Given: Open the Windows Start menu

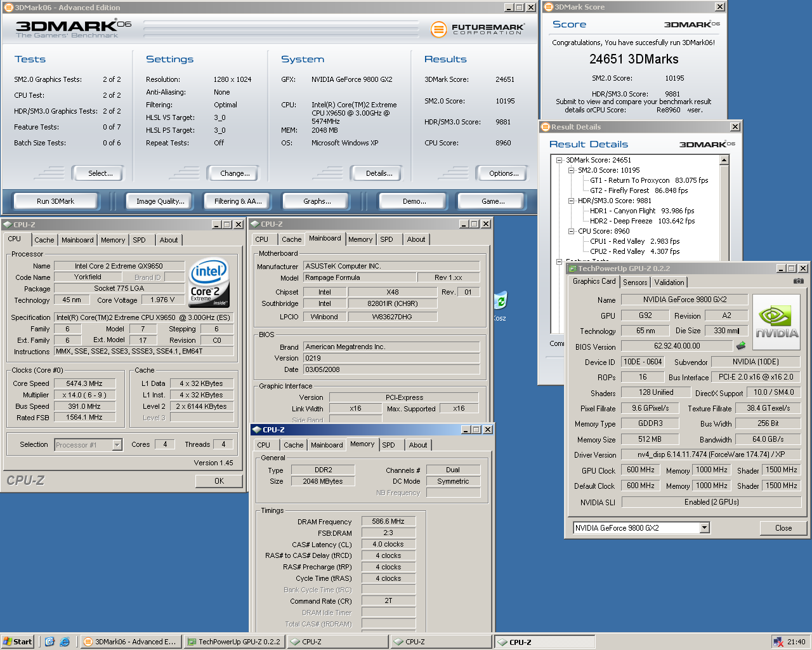Looking at the screenshot, I should pos(18,642).
